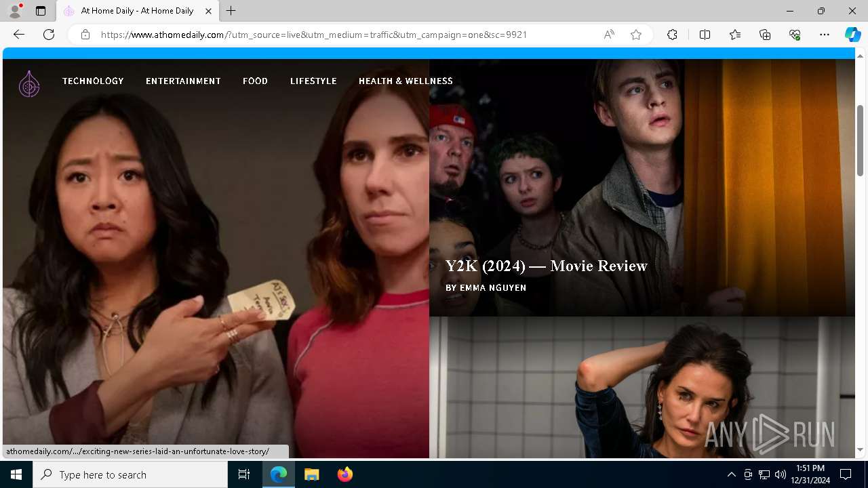This screenshot has width=868, height=488.
Task: Open Edge Settings and more menu
Action: [825, 35]
